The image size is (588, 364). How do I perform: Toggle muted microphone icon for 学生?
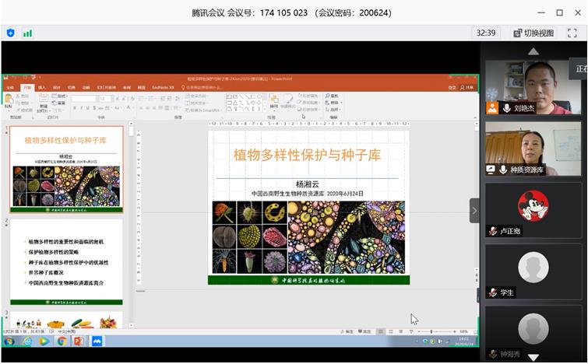tap(492, 292)
